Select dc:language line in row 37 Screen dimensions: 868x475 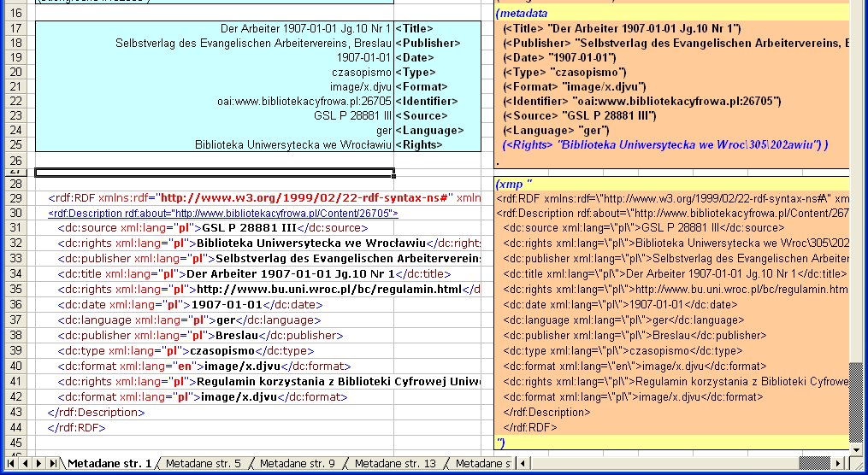tap(189, 320)
